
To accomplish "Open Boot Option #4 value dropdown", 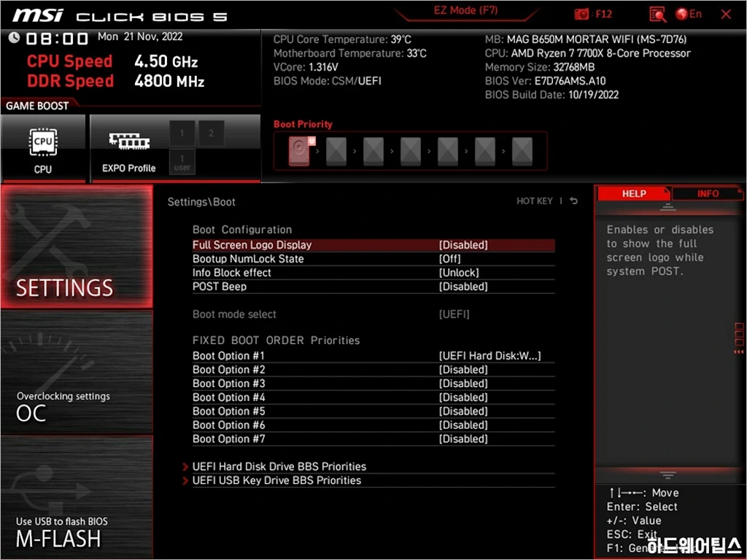I will coord(463,397).
